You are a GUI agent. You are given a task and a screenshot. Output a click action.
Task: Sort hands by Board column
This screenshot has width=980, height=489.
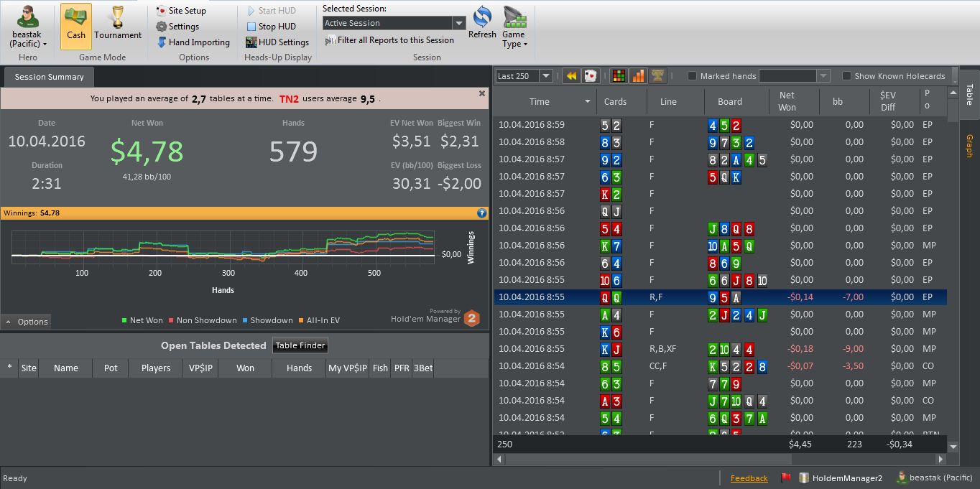point(729,101)
